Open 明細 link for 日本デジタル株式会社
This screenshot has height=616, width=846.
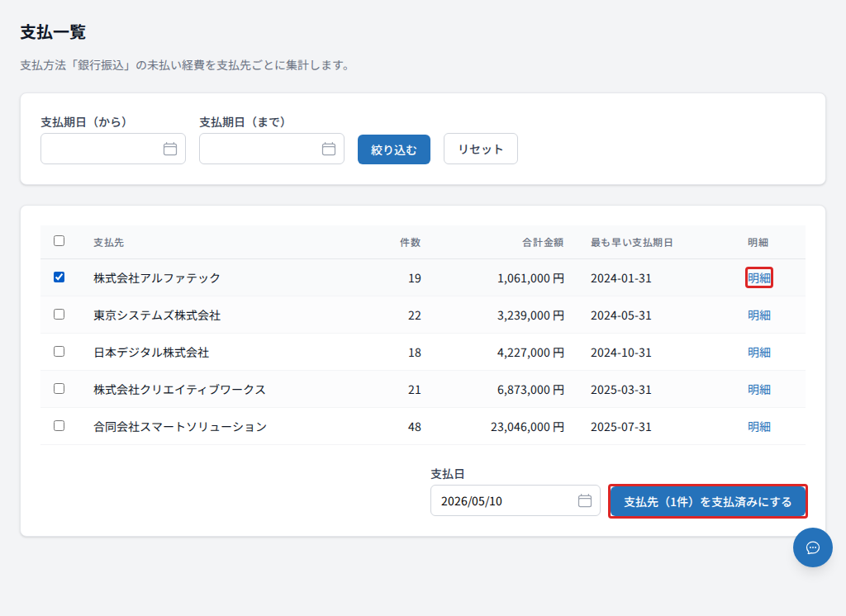click(759, 353)
